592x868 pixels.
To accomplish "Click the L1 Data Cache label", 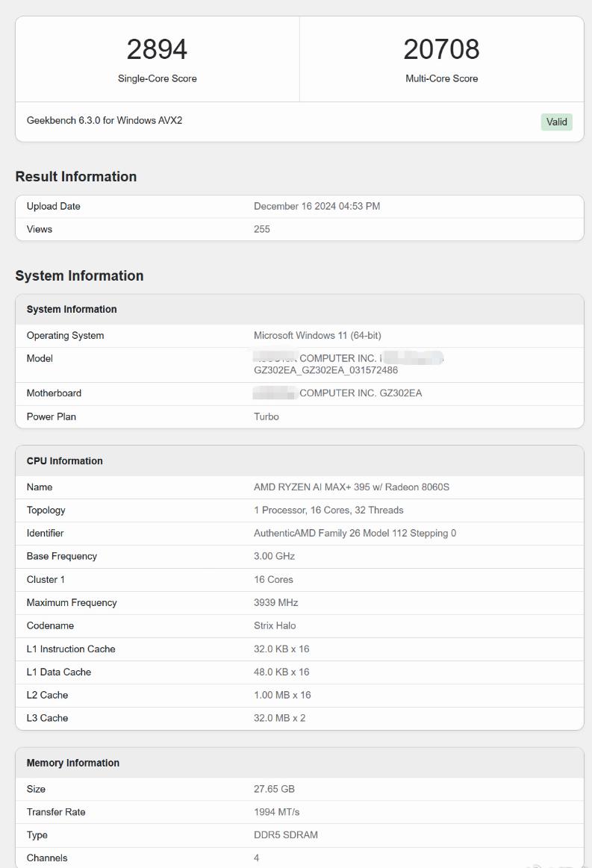I will tap(59, 672).
